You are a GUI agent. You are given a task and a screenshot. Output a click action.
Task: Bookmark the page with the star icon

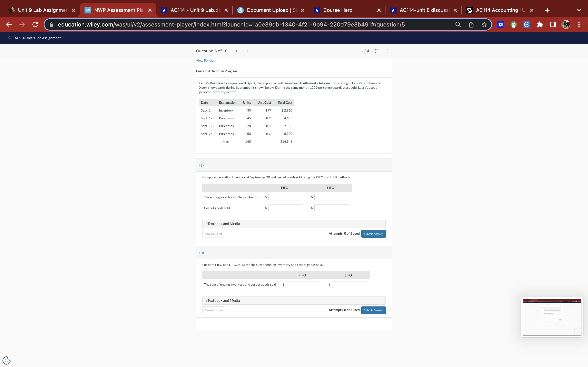click(x=484, y=24)
